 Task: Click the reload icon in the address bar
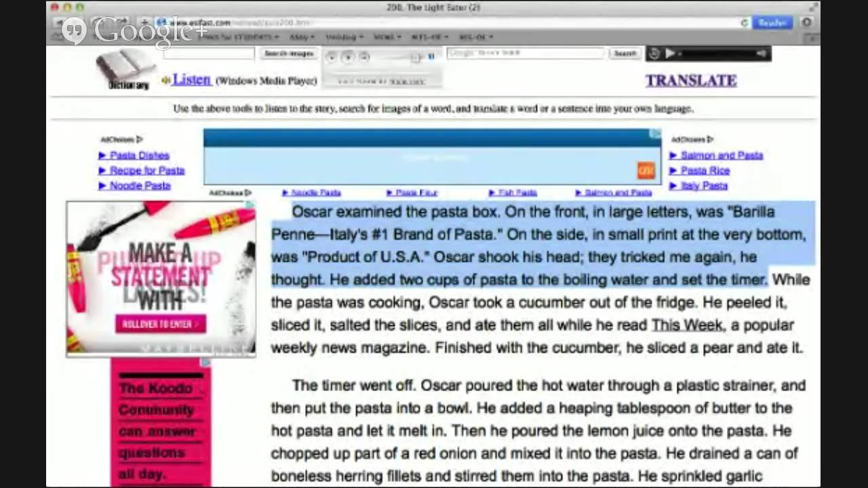coord(744,22)
